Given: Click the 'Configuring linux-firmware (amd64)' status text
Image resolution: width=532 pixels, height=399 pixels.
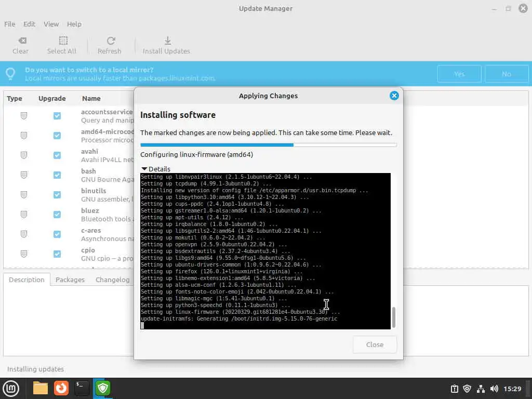Looking at the screenshot, I should pos(196,154).
